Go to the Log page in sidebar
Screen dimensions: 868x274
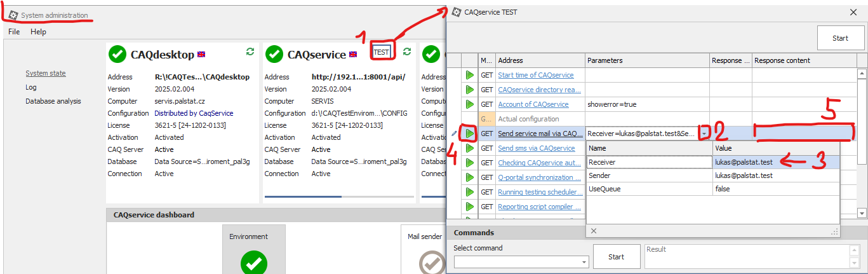point(31,87)
